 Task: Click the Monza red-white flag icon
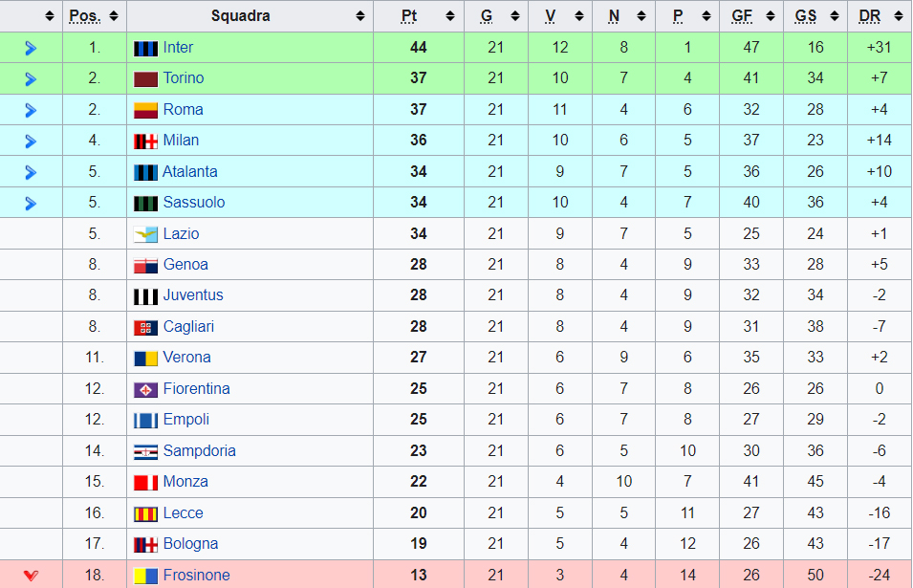pyautogui.click(x=145, y=483)
